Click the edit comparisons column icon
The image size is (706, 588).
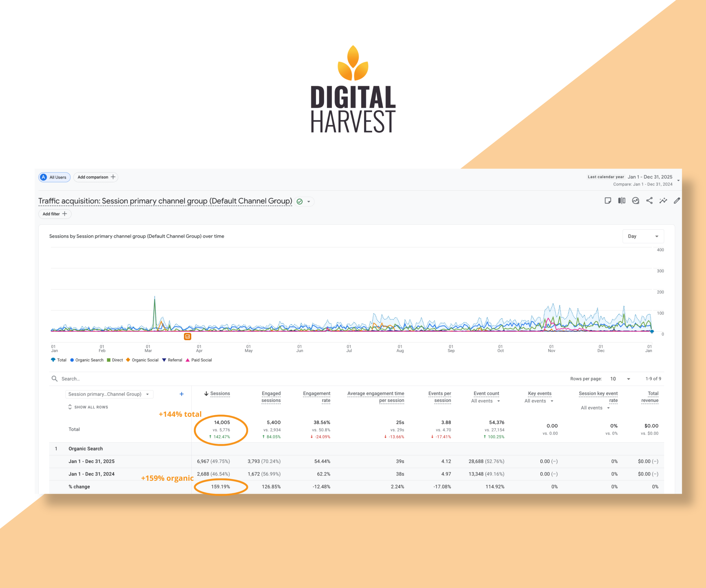pyautogui.click(x=622, y=201)
